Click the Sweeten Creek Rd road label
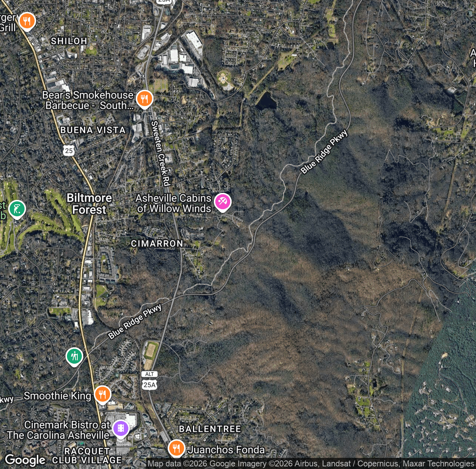Screen dimensions: 476x469 click(x=161, y=153)
